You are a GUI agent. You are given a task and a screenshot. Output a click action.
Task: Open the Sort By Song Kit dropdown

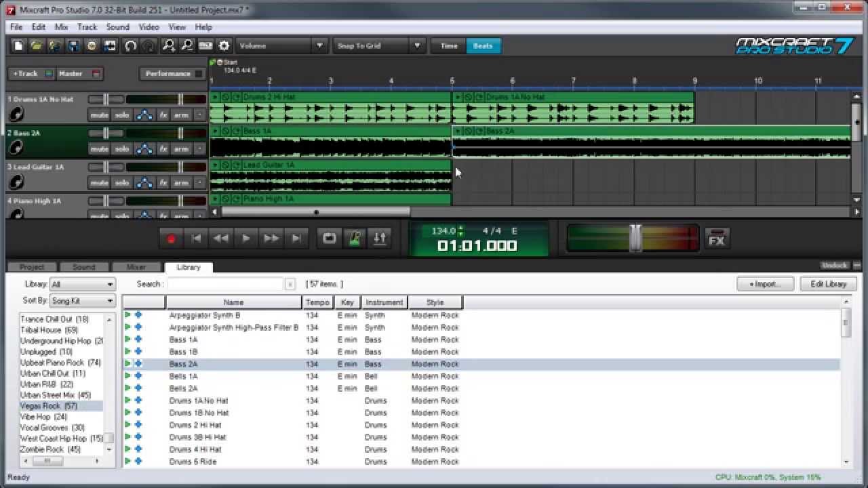[83, 301]
